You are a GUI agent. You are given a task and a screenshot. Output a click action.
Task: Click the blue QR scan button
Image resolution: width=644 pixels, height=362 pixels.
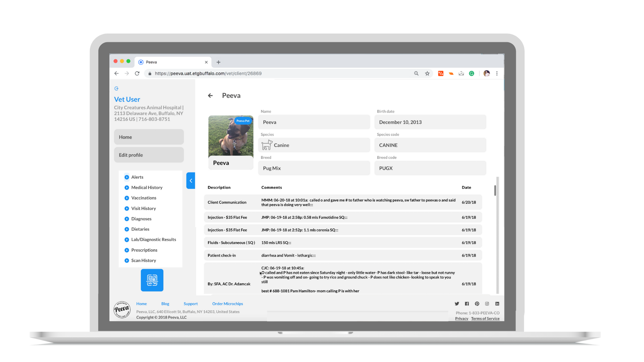[152, 280]
